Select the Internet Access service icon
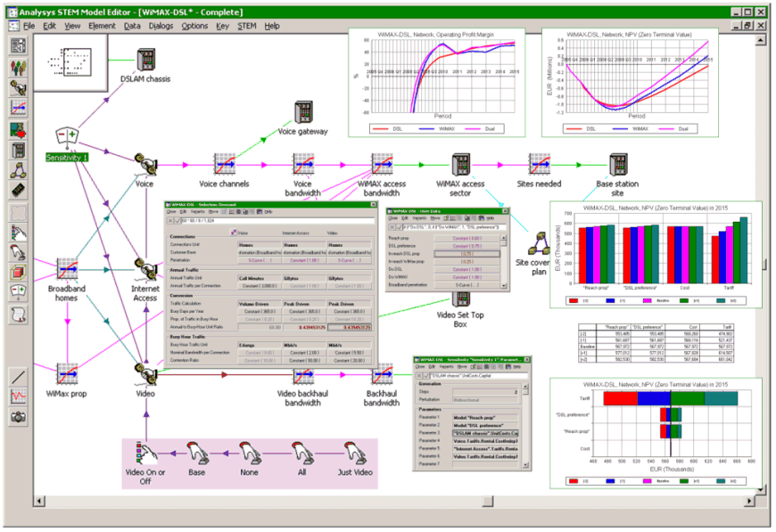The height and width of the screenshot is (532, 776). point(145,269)
